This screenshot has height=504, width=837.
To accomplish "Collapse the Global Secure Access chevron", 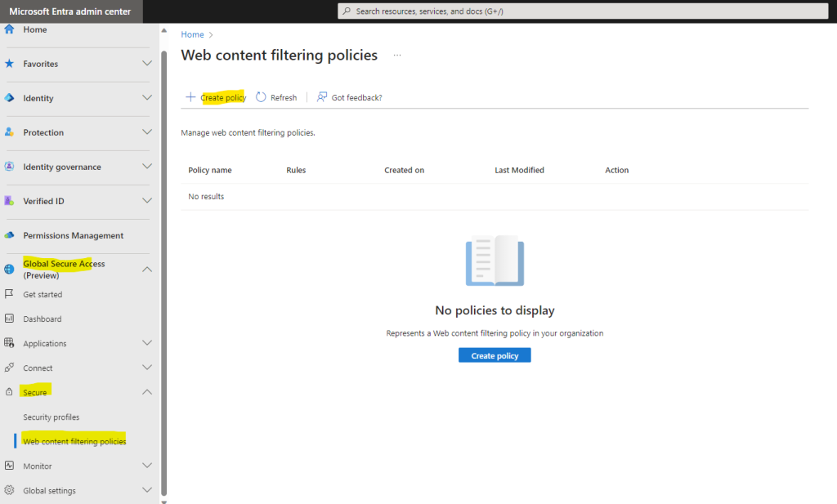I will [147, 270].
